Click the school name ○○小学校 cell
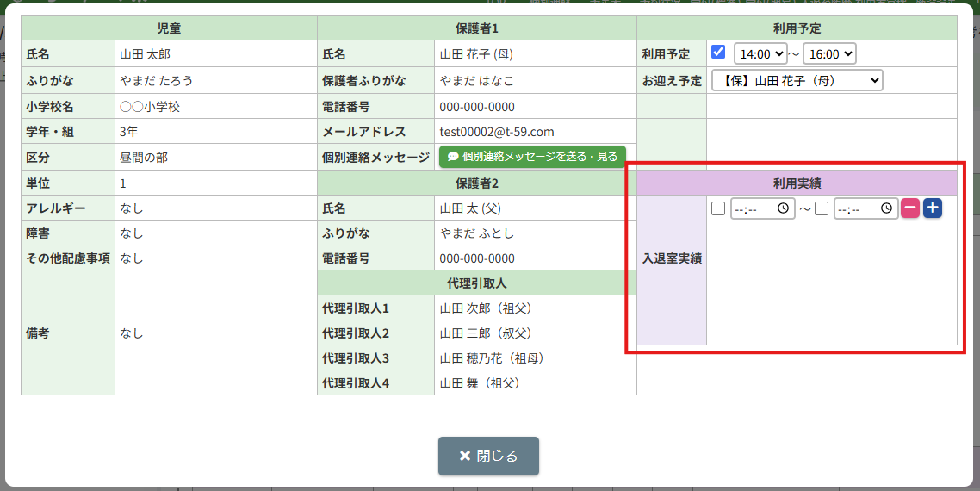This screenshot has width=980, height=491. pos(150,107)
